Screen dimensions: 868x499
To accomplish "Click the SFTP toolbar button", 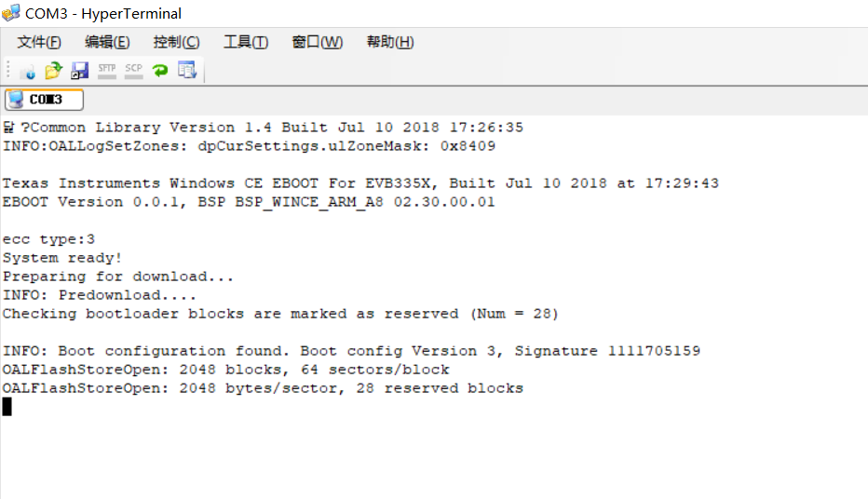I will 107,70.
